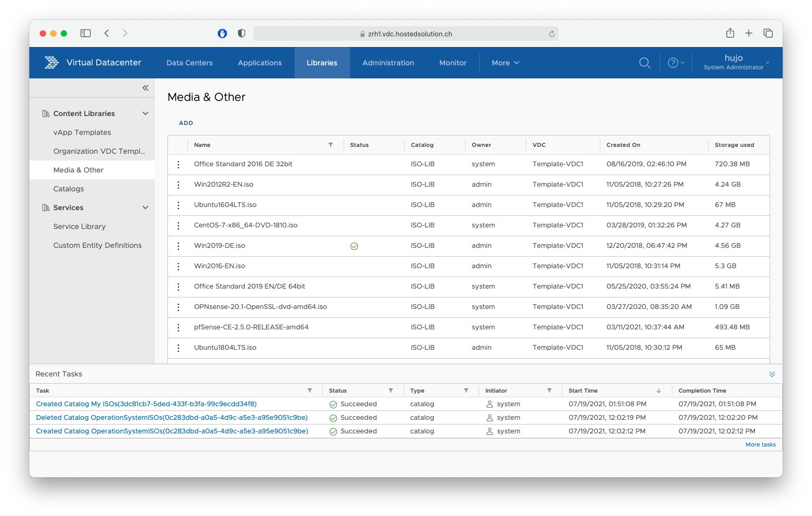812x516 pixels.
Task: Select vApp Templates in sidebar
Action: [82, 132]
